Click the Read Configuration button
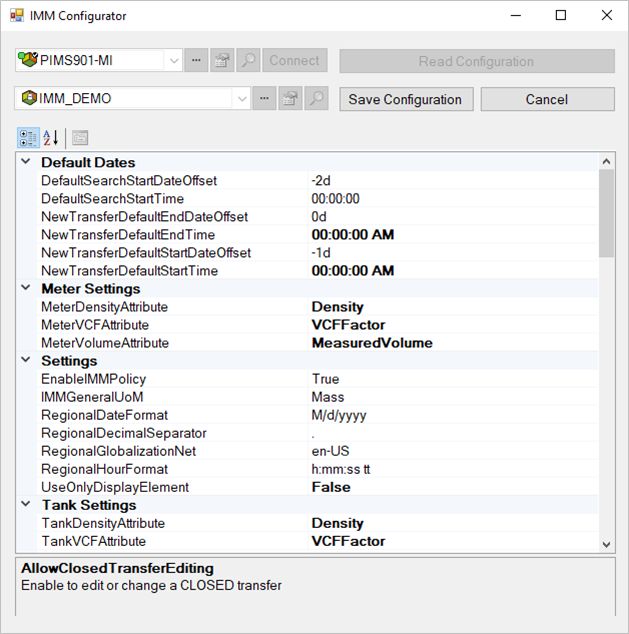629x634 pixels. pos(477,61)
